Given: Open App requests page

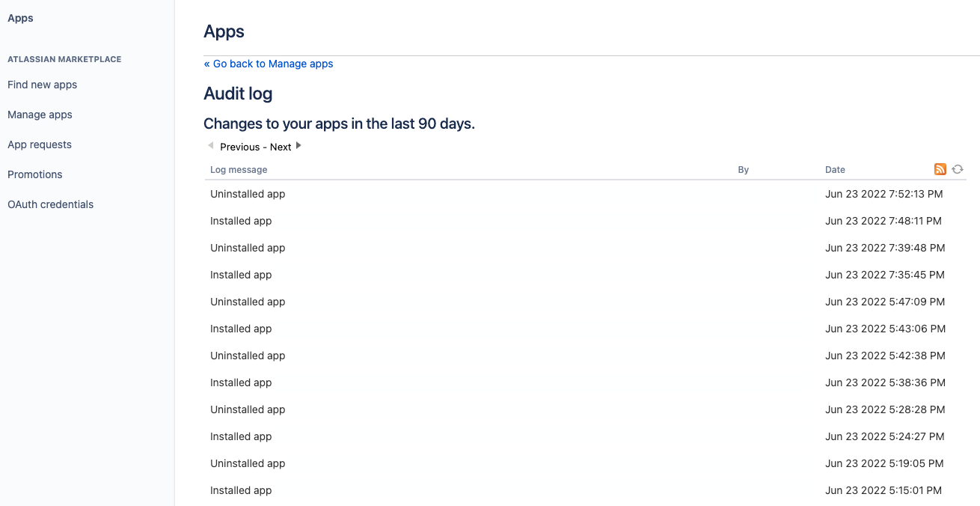Looking at the screenshot, I should 40,144.
